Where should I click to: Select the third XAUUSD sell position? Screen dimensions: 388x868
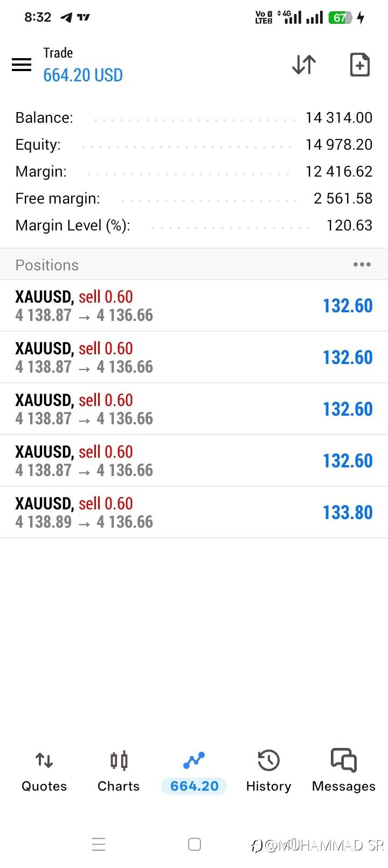click(x=194, y=409)
